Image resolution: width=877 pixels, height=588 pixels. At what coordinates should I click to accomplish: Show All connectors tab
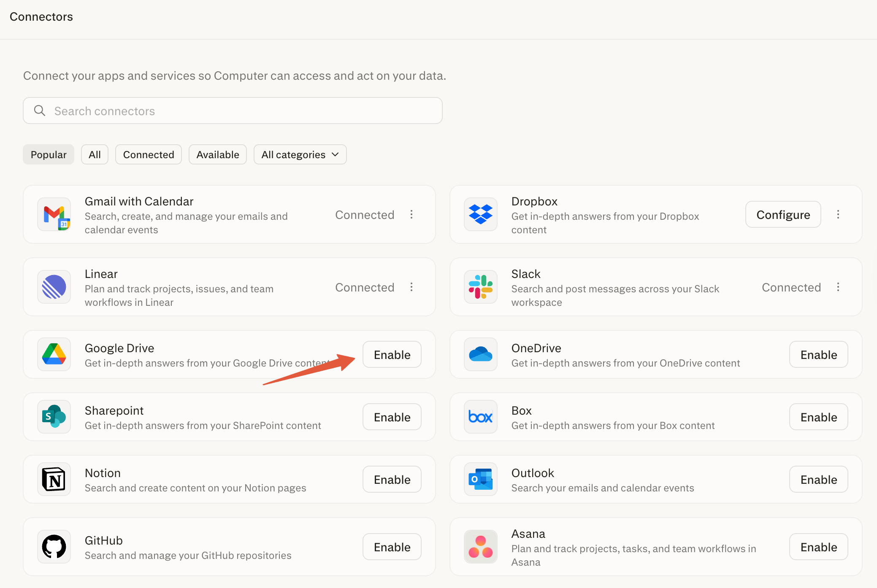coord(95,154)
